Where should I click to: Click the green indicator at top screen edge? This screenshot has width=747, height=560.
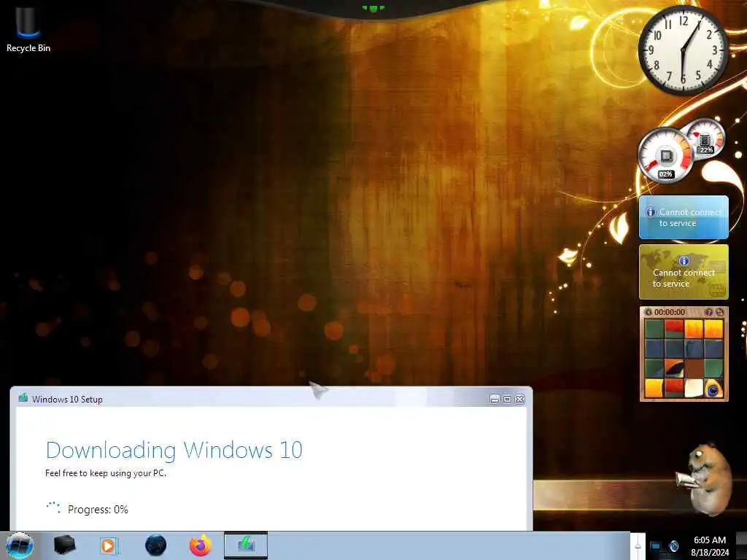[x=373, y=8]
